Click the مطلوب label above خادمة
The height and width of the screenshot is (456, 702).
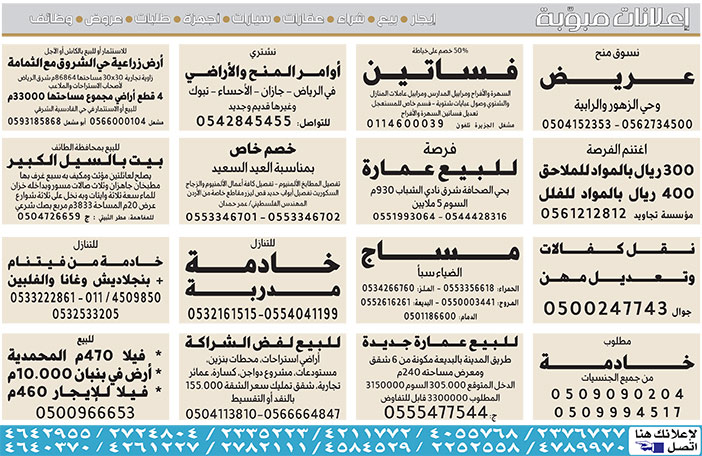click(x=617, y=341)
